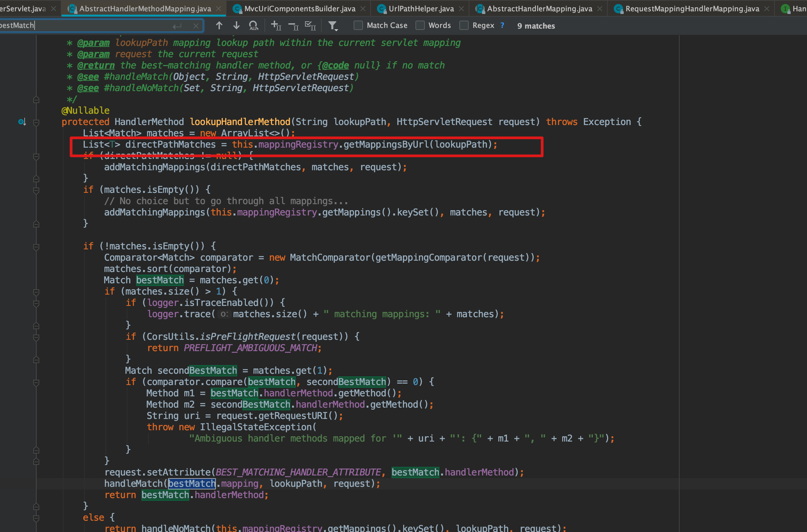807x532 pixels.
Task: Open UrlPathHelper.java tab
Action: (421, 9)
